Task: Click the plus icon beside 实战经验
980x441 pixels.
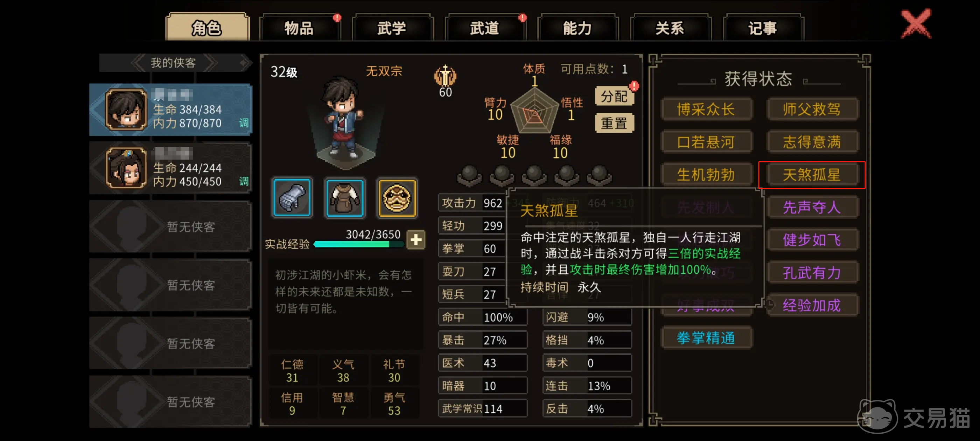Action: tap(415, 240)
